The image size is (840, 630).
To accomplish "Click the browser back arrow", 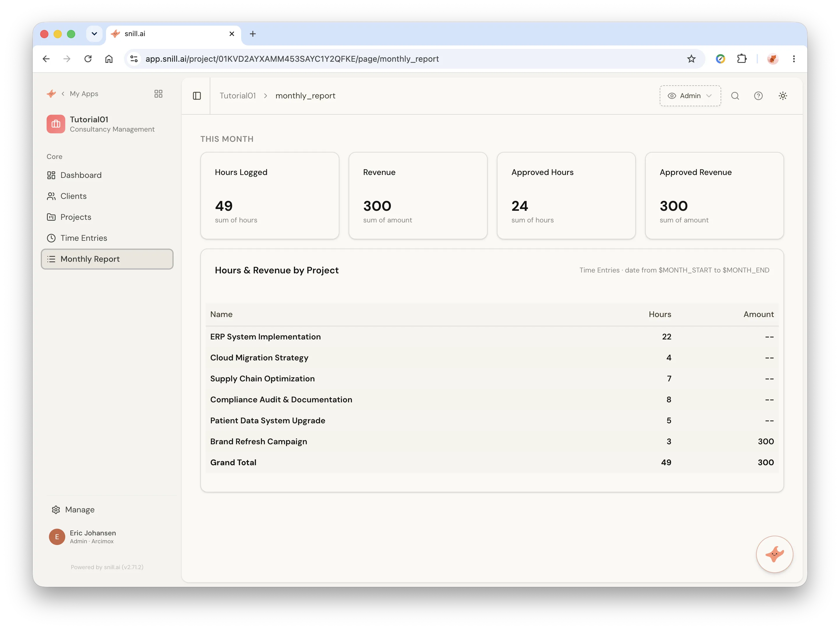I will click(46, 59).
